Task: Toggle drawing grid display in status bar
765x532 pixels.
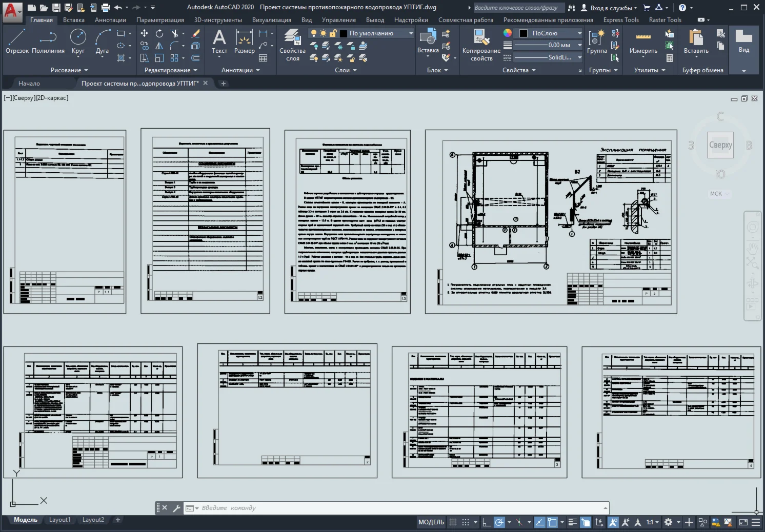Action: pyautogui.click(x=453, y=522)
